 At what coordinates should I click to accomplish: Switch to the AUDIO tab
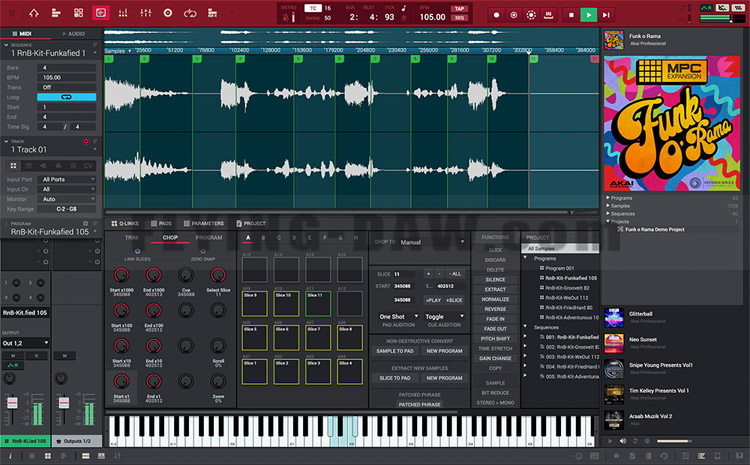(74, 34)
